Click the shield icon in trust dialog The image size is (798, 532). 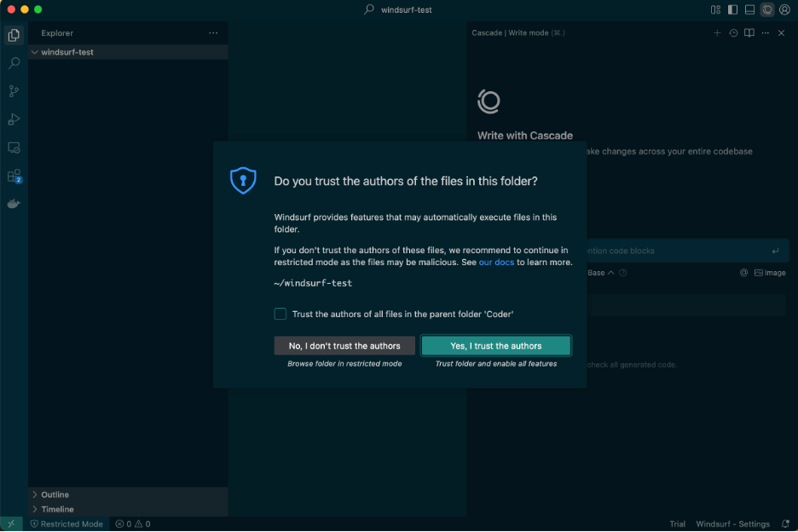[243, 180]
